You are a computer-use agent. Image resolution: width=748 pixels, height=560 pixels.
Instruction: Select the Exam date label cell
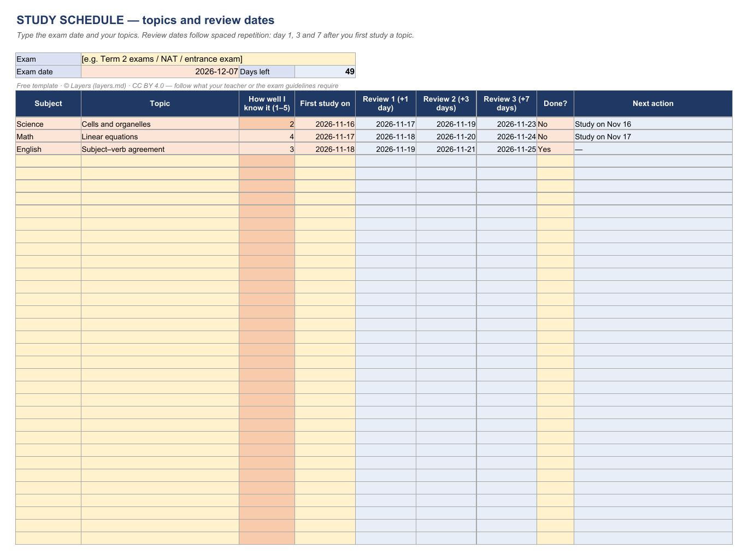click(48, 72)
